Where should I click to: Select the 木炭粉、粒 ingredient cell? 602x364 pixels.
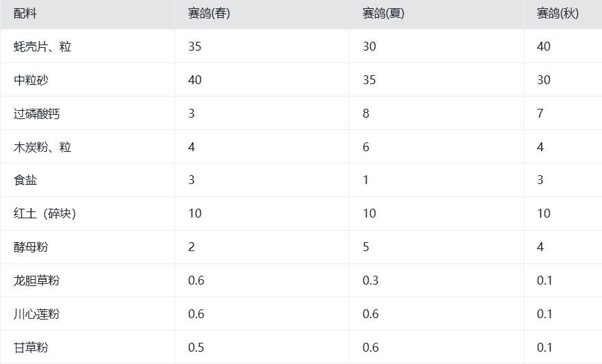pyautogui.click(x=42, y=147)
